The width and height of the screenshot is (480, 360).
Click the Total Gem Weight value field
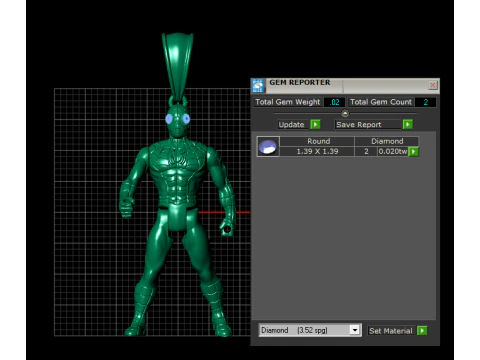point(335,102)
